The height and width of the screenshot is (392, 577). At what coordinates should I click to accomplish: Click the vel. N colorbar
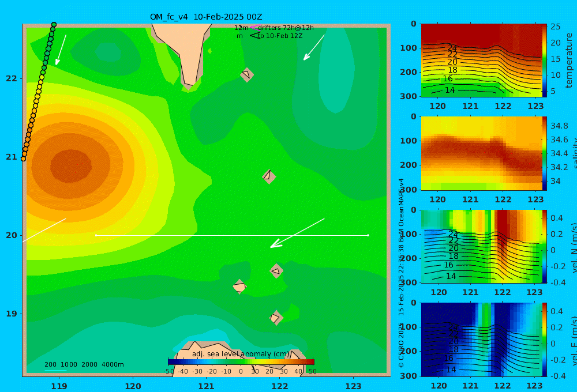coord(545,246)
